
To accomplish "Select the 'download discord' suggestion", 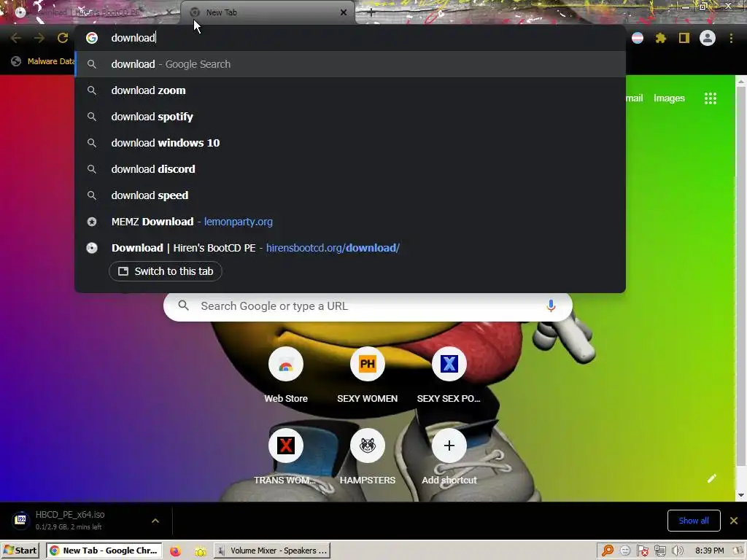I will click(x=350, y=169).
